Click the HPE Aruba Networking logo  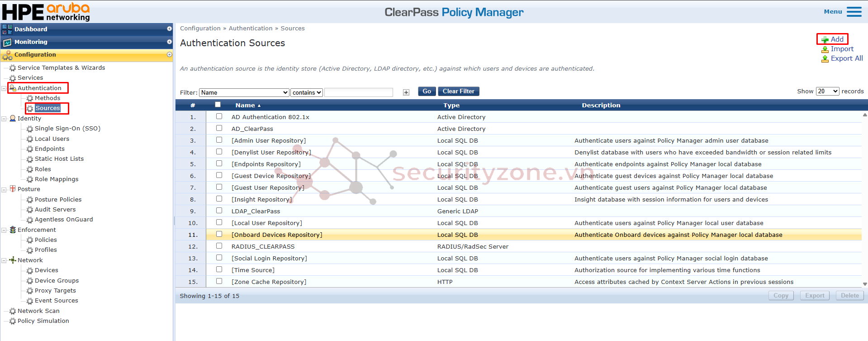click(46, 12)
